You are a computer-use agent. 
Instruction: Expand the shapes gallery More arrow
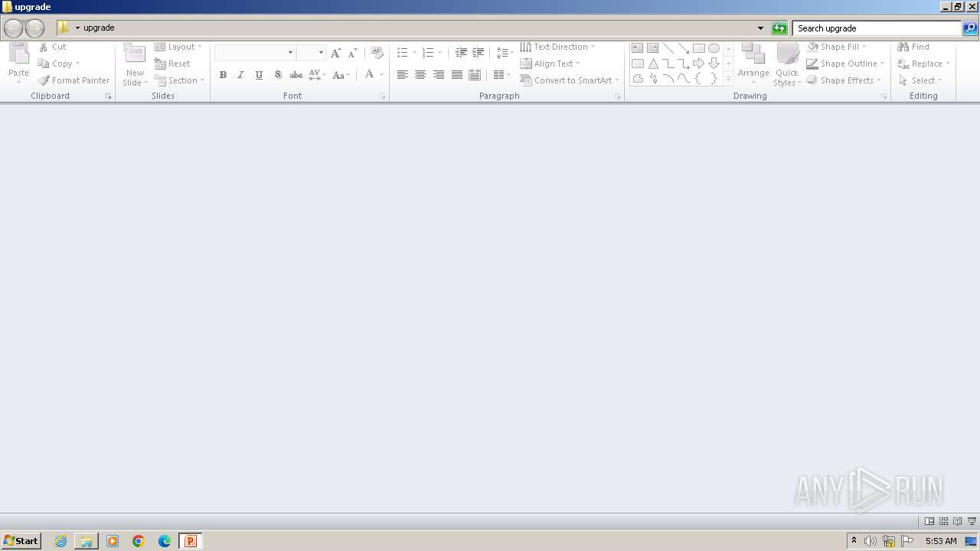[728, 78]
